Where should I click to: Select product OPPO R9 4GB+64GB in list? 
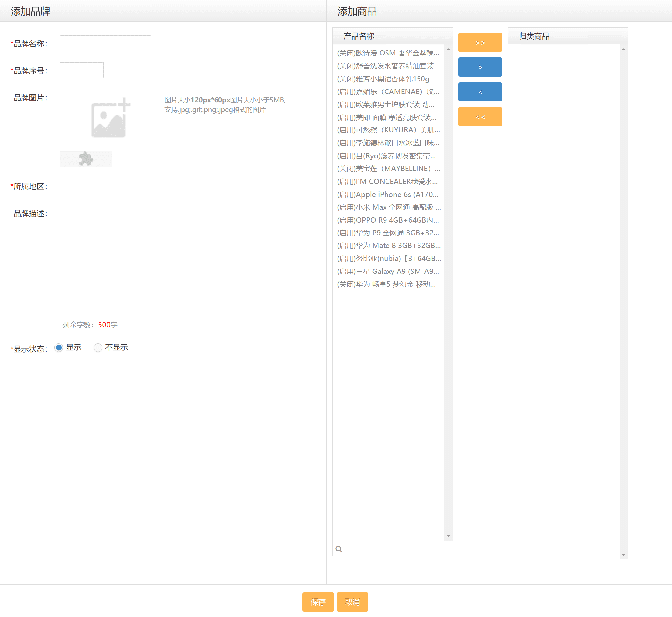click(388, 220)
